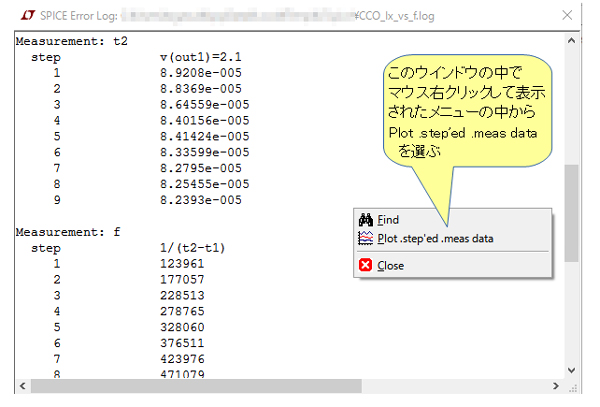
Task: Click the red X Close icon in menu
Action: (x=366, y=265)
